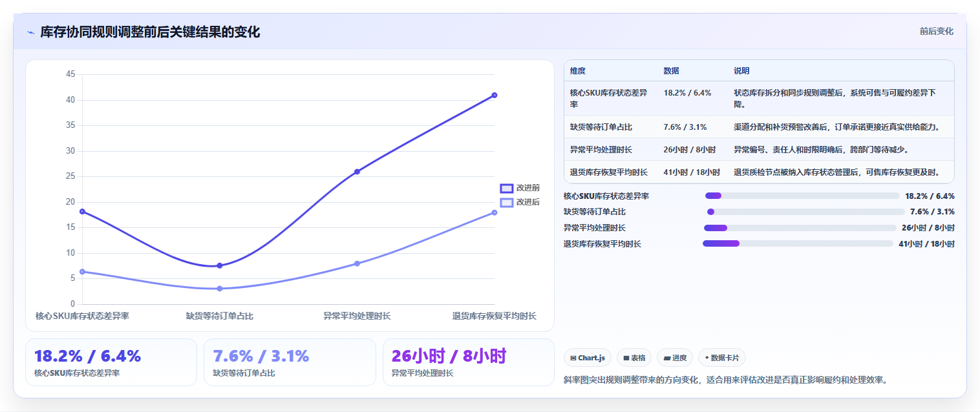Click progress value 41小时 / 18小时
This screenshot has height=412, width=980.
click(926, 244)
